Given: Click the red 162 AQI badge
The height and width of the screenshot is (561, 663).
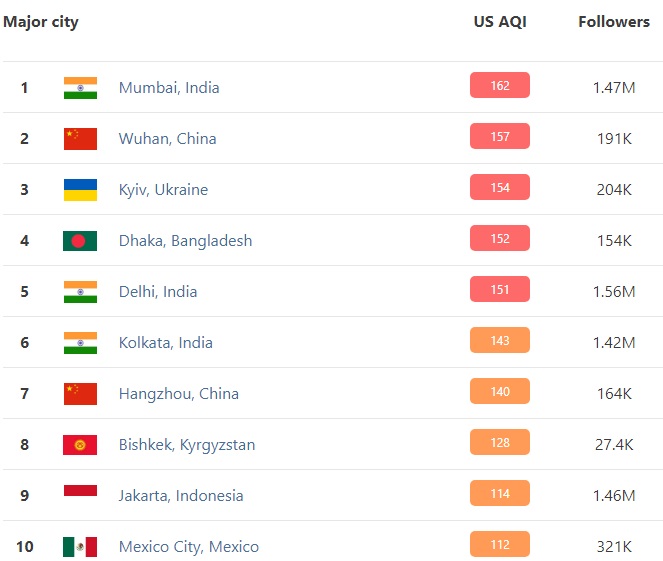Looking at the screenshot, I should pos(500,86).
